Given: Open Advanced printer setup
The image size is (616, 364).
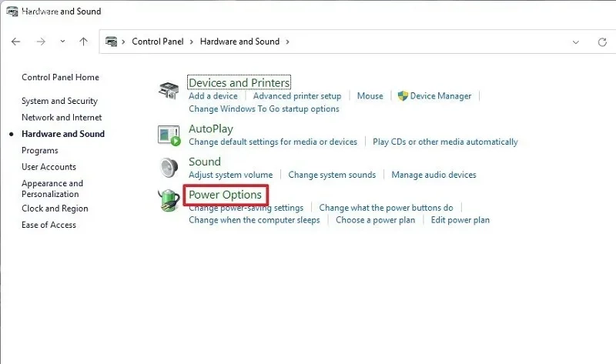Looking at the screenshot, I should [297, 96].
